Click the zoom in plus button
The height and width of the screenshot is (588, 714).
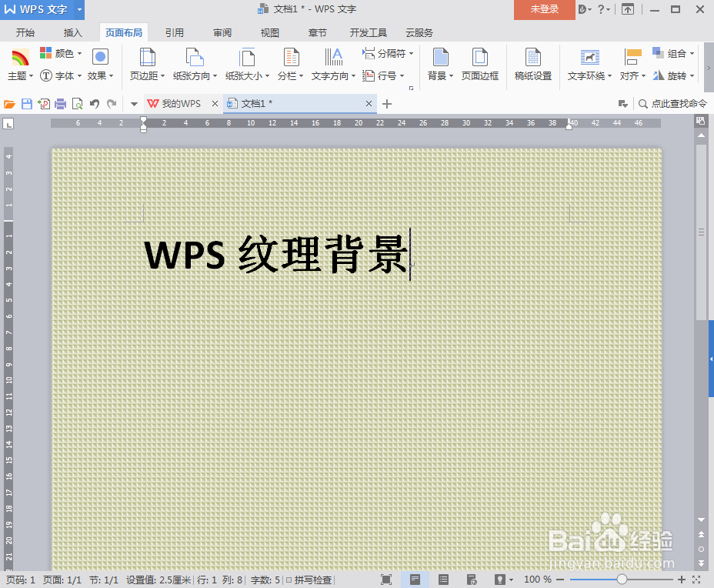(x=681, y=580)
